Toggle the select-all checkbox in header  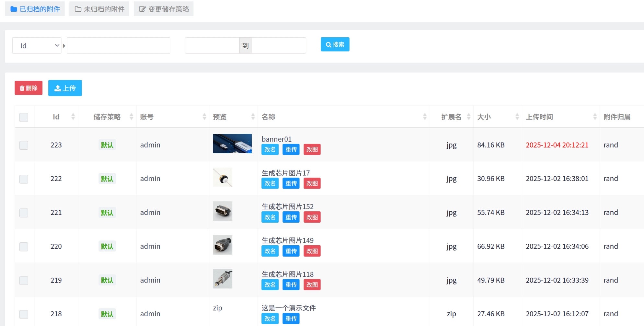pos(24,117)
